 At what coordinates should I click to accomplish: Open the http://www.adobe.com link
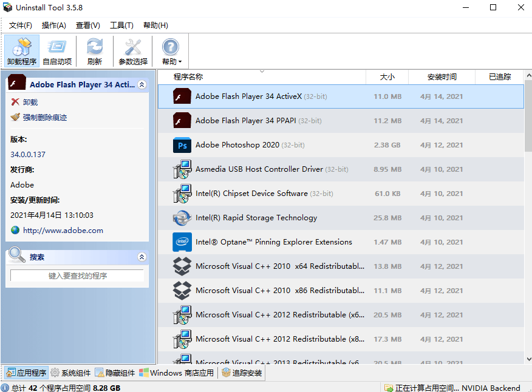(63, 231)
